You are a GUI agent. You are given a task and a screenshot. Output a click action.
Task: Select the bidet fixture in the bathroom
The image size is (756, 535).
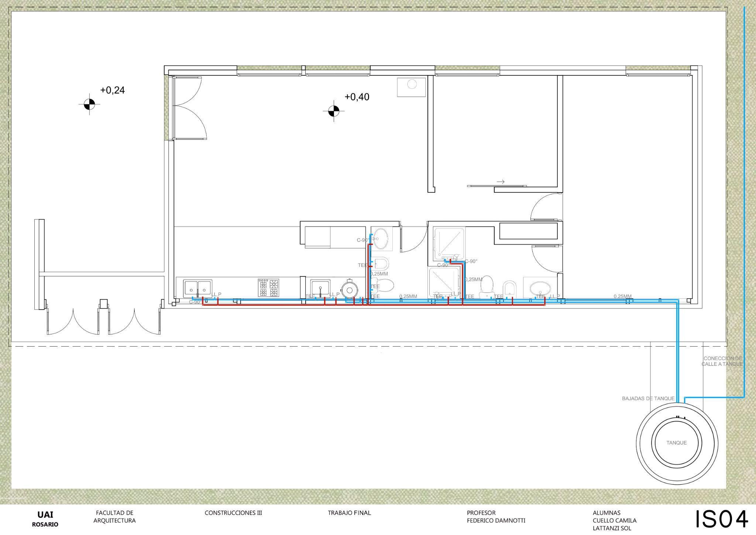tap(509, 289)
